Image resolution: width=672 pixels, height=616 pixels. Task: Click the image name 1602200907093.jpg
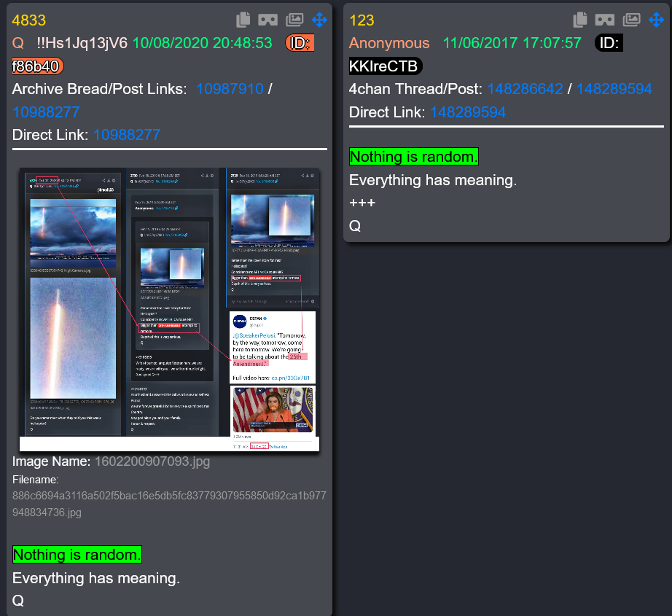(x=152, y=461)
